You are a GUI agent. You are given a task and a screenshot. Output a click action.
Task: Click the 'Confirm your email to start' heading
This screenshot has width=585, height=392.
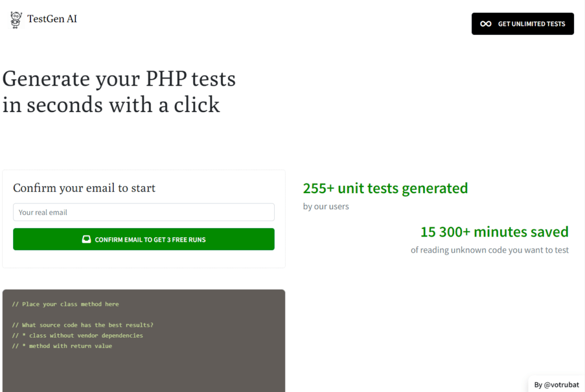pyautogui.click(x=84, y=188)
